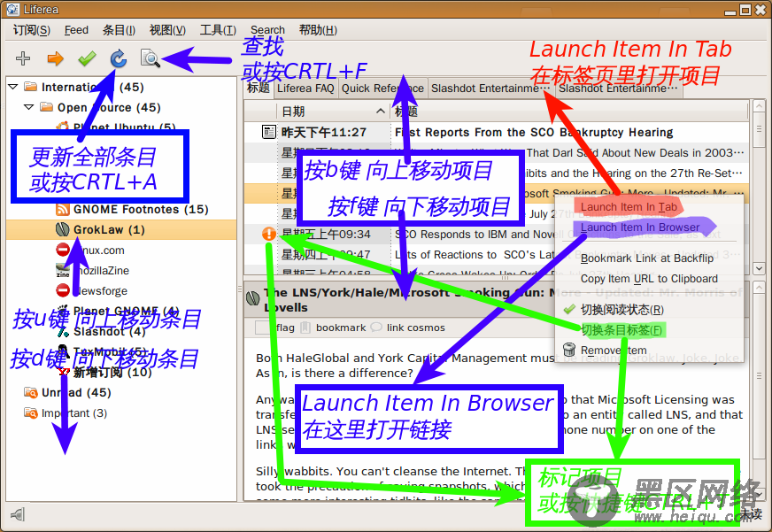
Task: Select the Newsforge feed
Action: tap(100, 291)
